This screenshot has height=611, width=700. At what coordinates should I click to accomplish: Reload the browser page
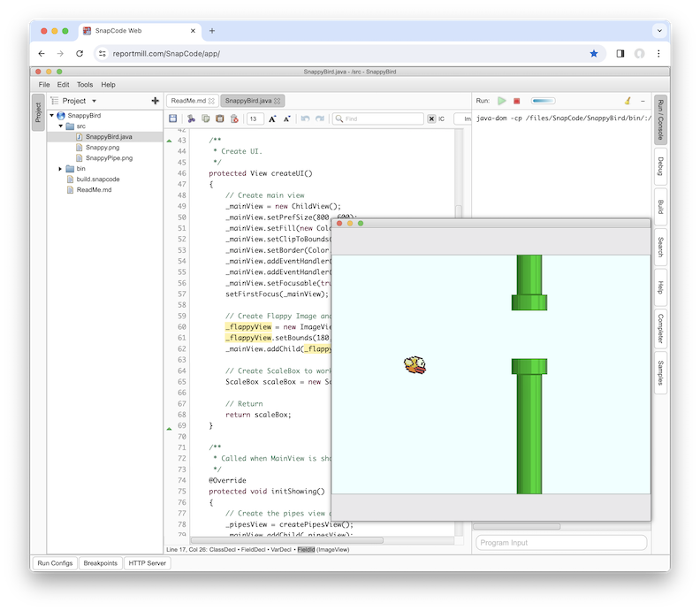click(80, 54)
